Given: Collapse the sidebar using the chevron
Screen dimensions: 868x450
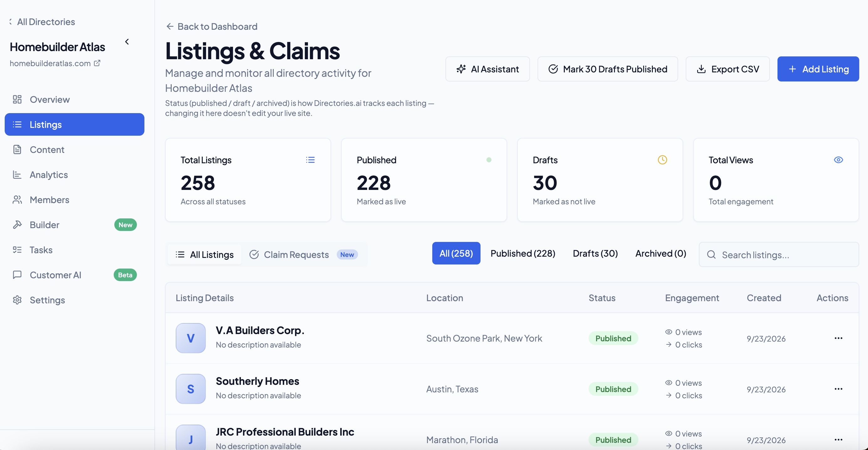Looking at the screenshot, I should coord(127,41).
